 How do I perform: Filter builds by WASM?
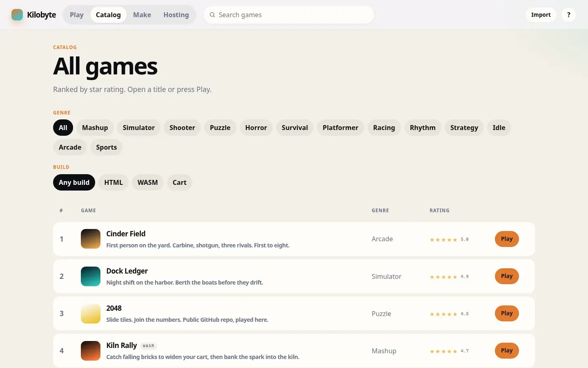tap(148, 182)
